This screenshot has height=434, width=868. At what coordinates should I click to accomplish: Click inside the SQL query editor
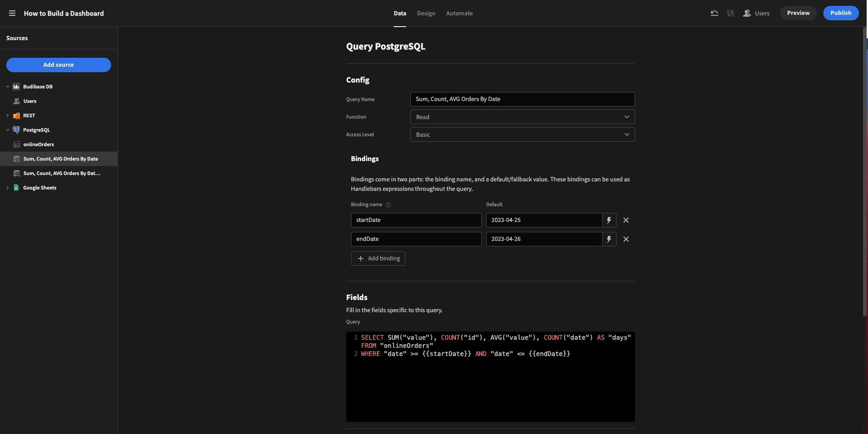coord(491,377)
